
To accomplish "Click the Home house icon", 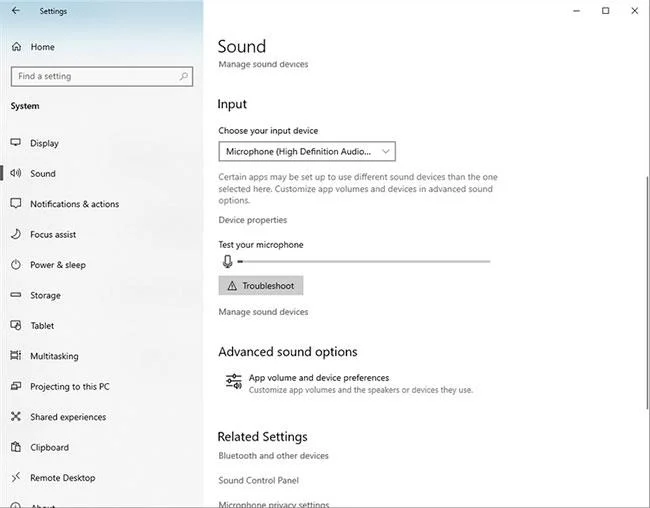I will tap(16, 46).
